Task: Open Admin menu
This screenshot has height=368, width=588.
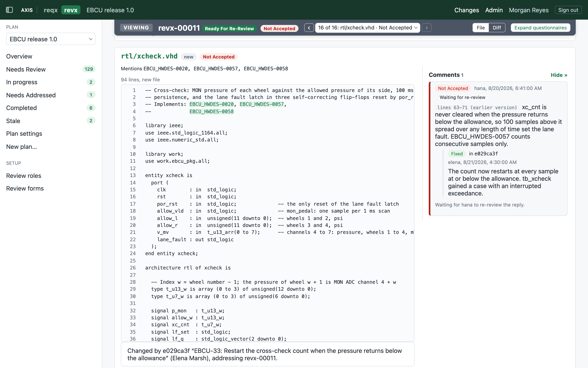Action: point(494,10)
